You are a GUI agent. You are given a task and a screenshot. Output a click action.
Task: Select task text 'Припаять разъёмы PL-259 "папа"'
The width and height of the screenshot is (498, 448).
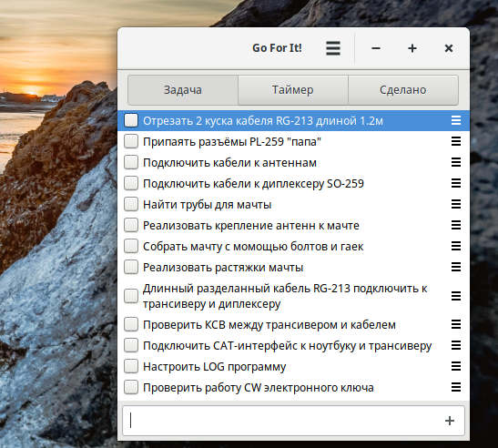pos(232,142)
